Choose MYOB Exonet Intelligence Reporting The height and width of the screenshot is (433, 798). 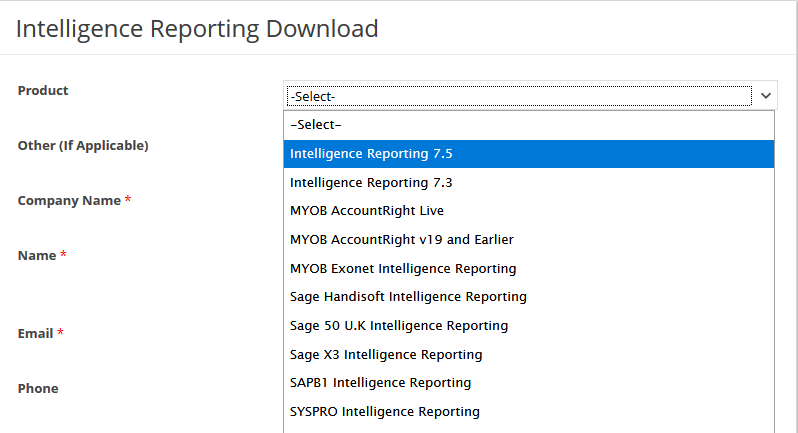click(x=529, y=268)
